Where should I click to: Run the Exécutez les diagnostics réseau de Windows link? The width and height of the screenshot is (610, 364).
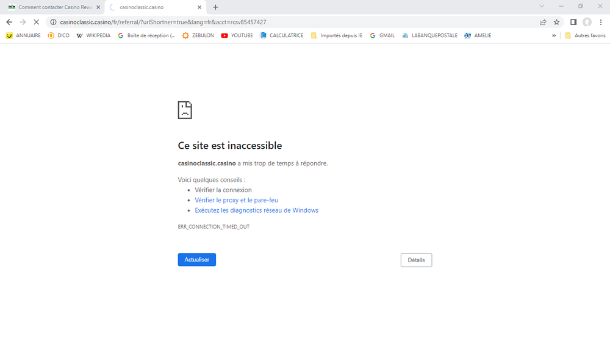[x=256, y=210]
